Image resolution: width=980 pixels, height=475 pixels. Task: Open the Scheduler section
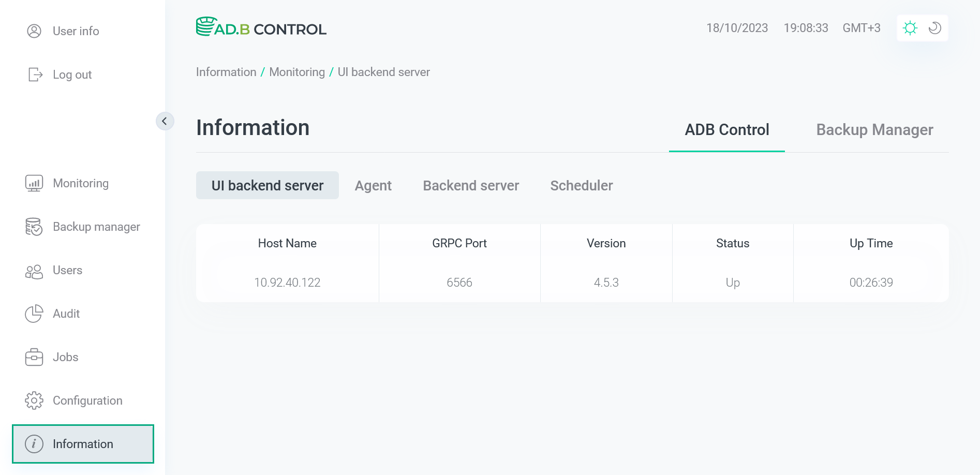click(582, 185)
